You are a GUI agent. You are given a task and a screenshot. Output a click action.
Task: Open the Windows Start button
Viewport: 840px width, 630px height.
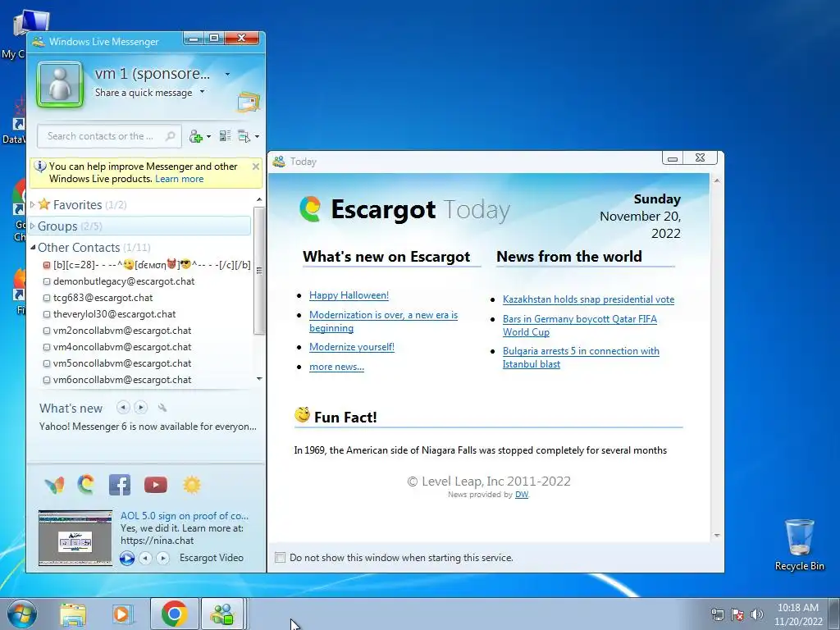pyautogui.click(x=21, y=614)
